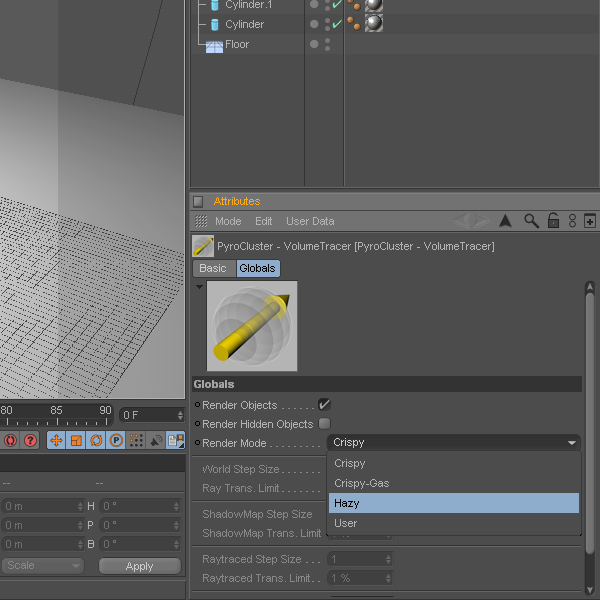Toggle the gray layer dot on Cylinder row
Viewport: 600px width, 600px height.
coord(314,24)
